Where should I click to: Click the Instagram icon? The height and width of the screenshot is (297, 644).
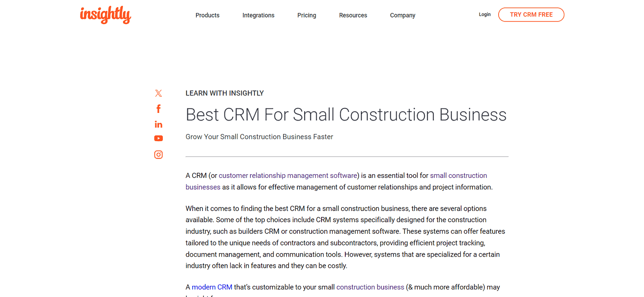158,154
